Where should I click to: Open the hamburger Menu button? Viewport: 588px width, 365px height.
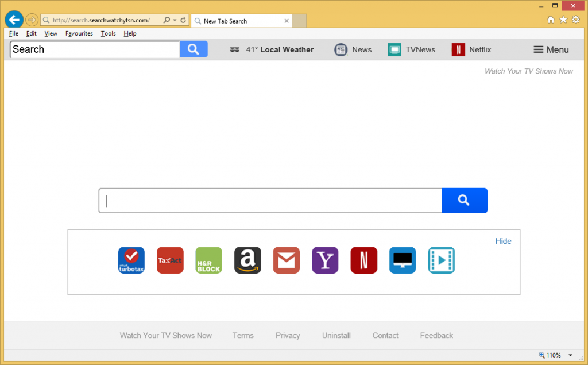(x=551, y=49)
